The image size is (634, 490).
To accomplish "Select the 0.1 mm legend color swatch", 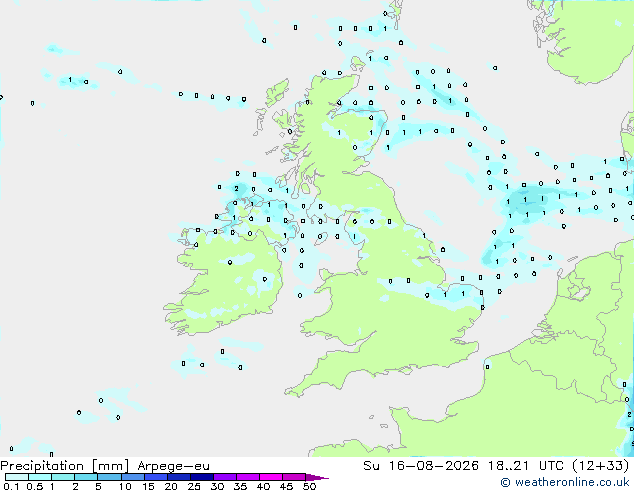I will (17, 477).
